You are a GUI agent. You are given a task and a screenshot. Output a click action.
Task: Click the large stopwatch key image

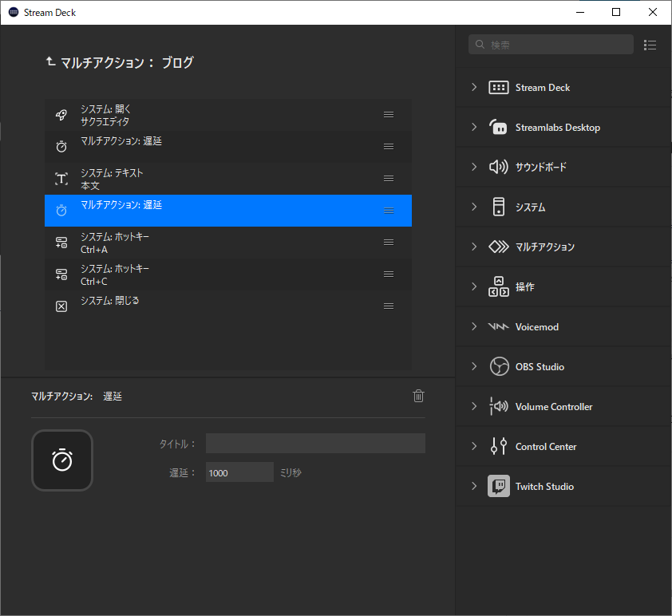tap(62, 460)
